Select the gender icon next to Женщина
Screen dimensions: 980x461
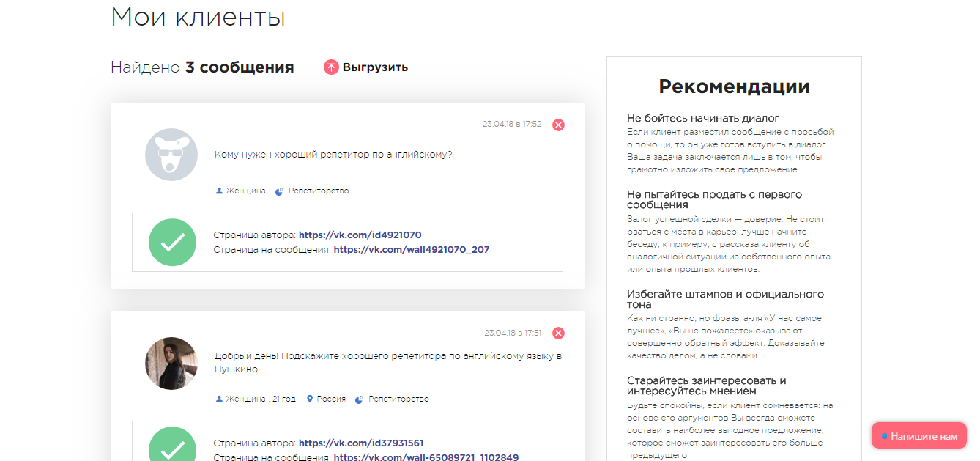[218, 190]
